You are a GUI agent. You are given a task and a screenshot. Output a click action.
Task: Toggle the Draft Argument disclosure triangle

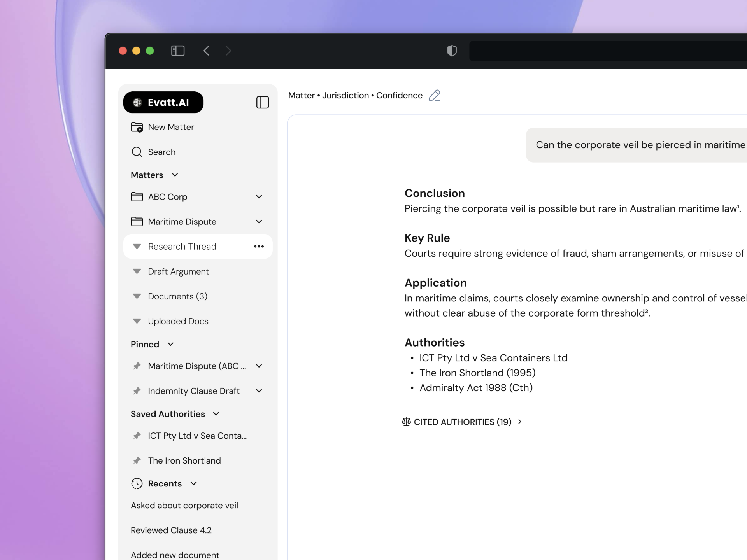pos(137,271)
